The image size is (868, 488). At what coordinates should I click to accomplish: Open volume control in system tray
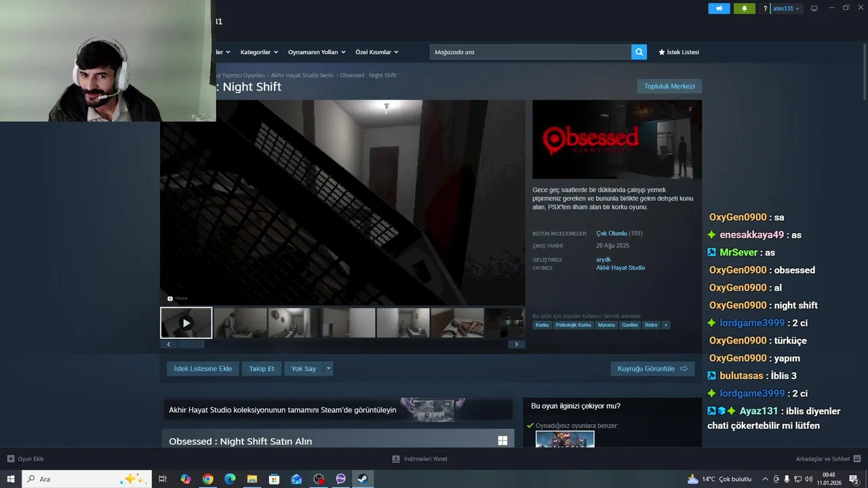[x=808, y=479]
